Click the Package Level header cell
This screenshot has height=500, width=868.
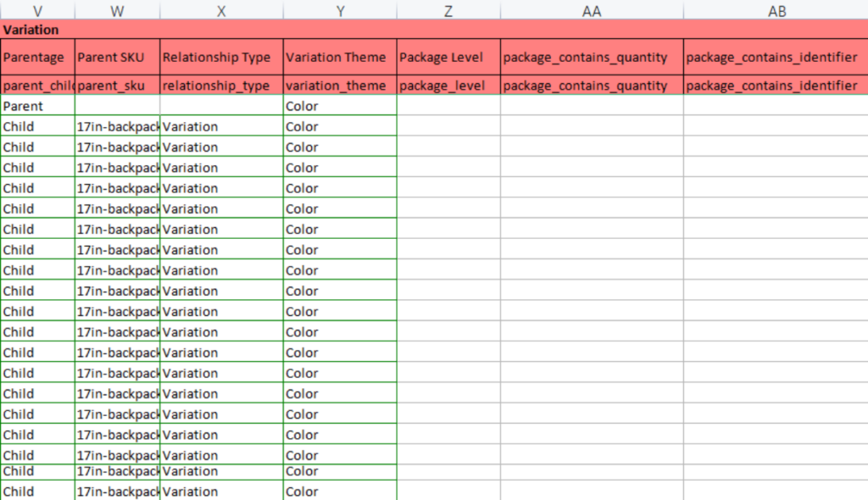tap(448, 57)
